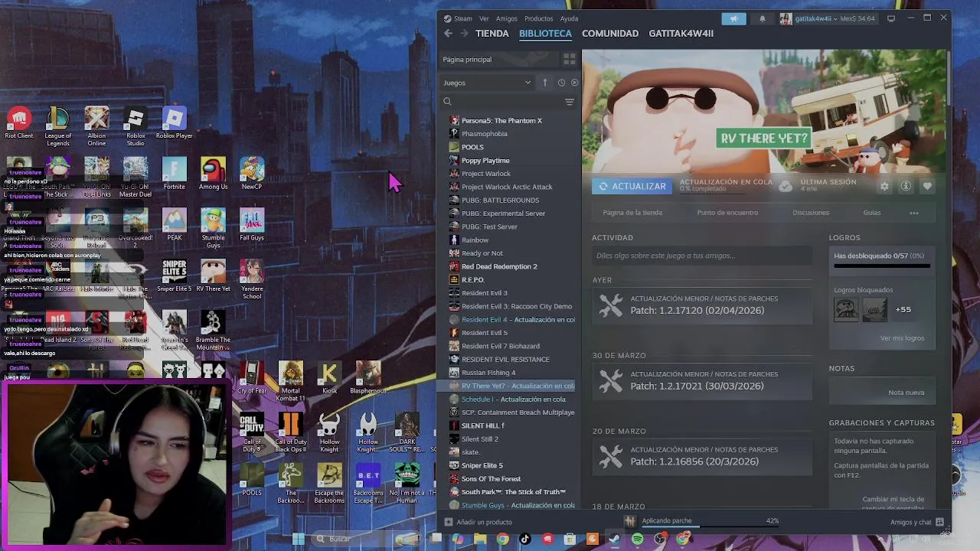Switch to the COMUNIDAD tab
Image resolution: width=980 pixels, height=551 pixels.
point(610,34)
